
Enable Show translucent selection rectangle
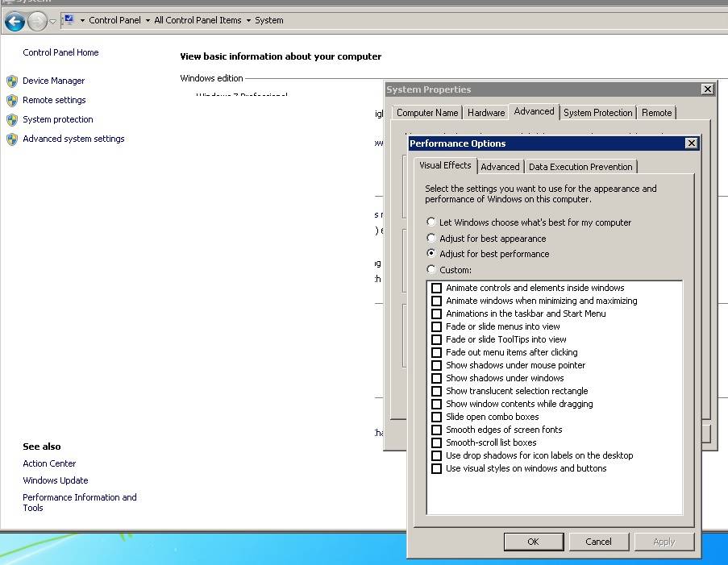[436, 391]
